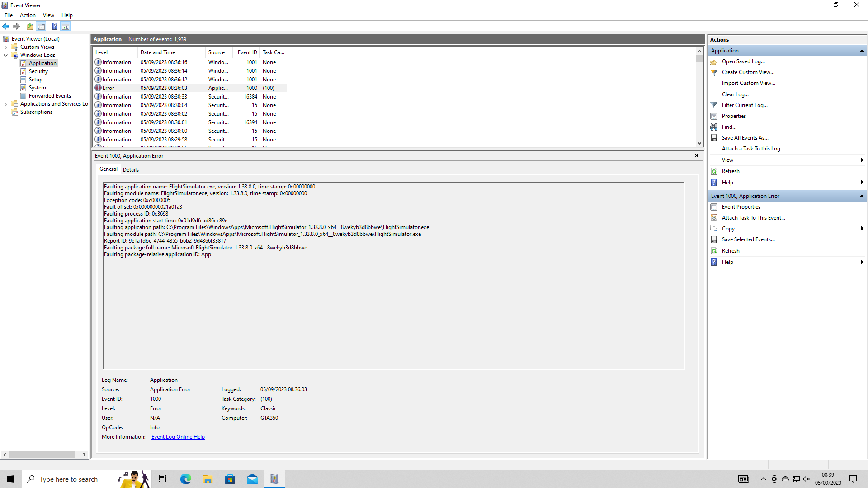Image resolution: width=868 pixels, height=488 pixels.
Task: Select the Security log in tree
Action: (x=38, y=71)
